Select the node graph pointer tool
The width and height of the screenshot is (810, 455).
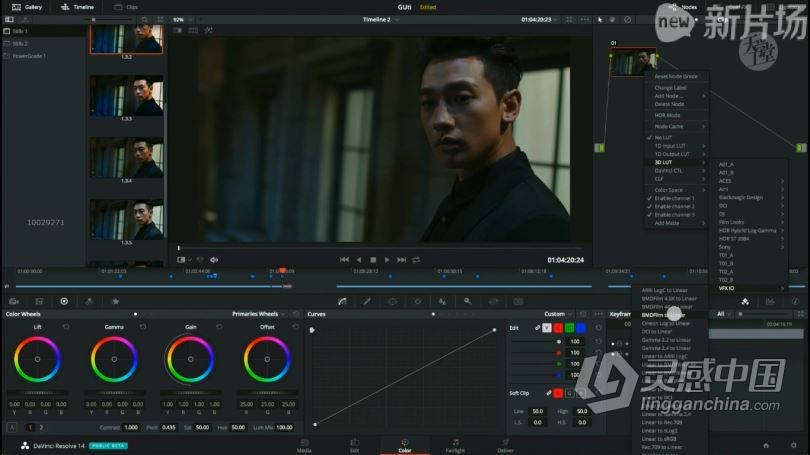[600, 20]
